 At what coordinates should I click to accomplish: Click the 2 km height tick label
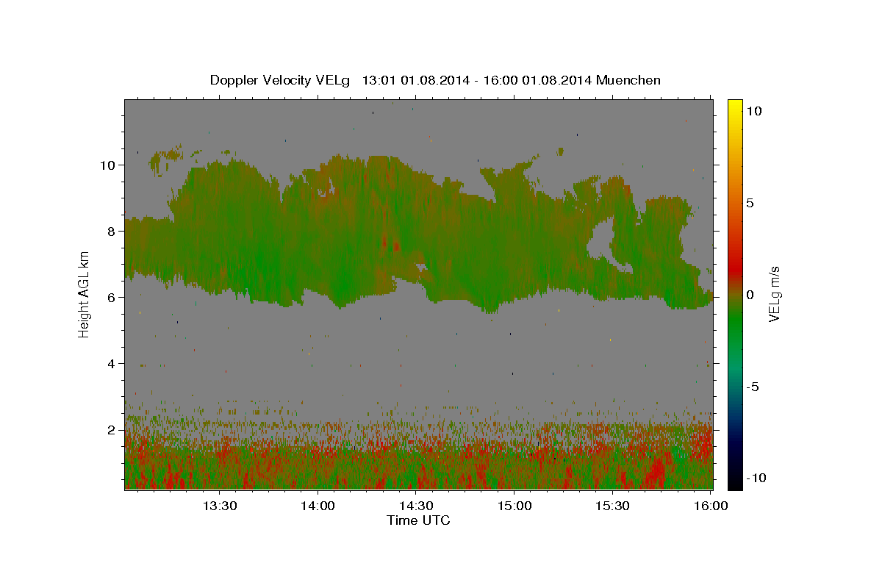110,430
